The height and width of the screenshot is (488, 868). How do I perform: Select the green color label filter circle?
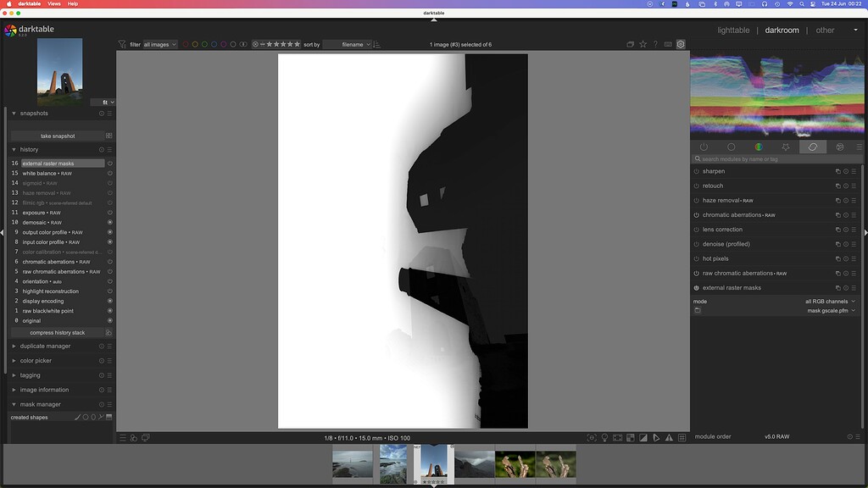coord(205,44)
